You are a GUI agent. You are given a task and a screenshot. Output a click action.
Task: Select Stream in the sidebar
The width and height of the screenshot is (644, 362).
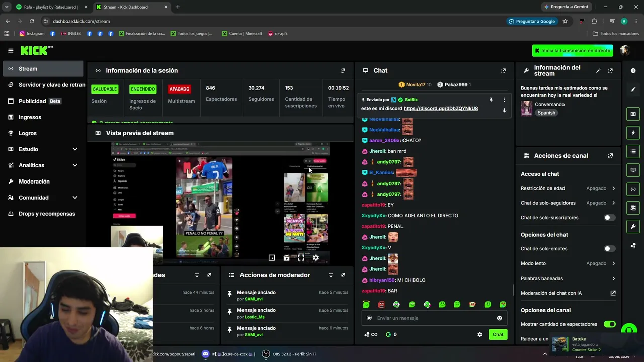pyautogui.click(x=43, y=69)
